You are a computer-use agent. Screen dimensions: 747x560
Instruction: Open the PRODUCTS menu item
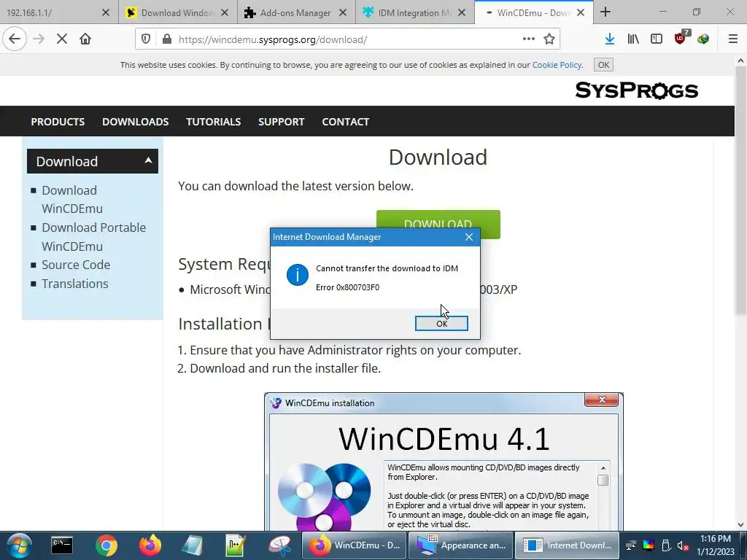(58, 122)
